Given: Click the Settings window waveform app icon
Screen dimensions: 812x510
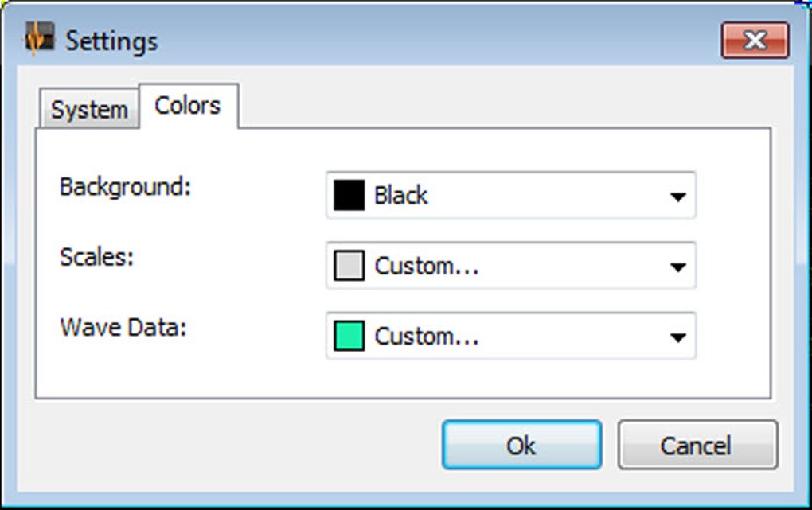Looking at the screenshot, I should pos(40,38).
